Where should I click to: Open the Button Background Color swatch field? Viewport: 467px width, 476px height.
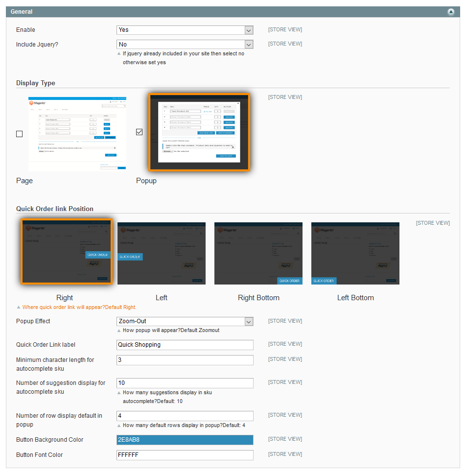[185, 440]
